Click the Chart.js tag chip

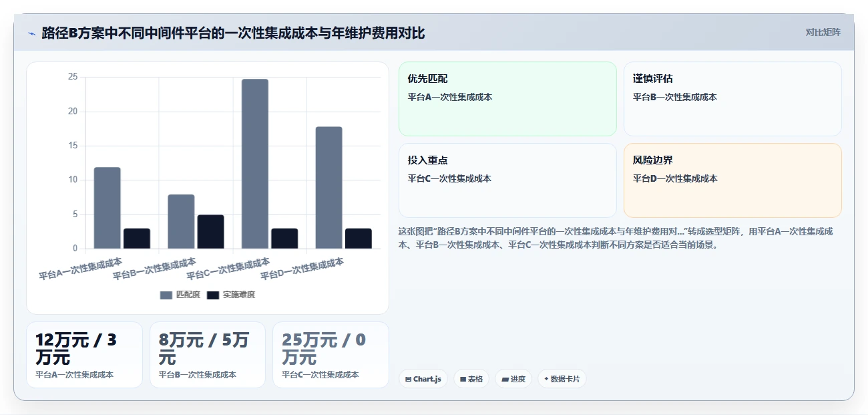[x=423, y=379]
